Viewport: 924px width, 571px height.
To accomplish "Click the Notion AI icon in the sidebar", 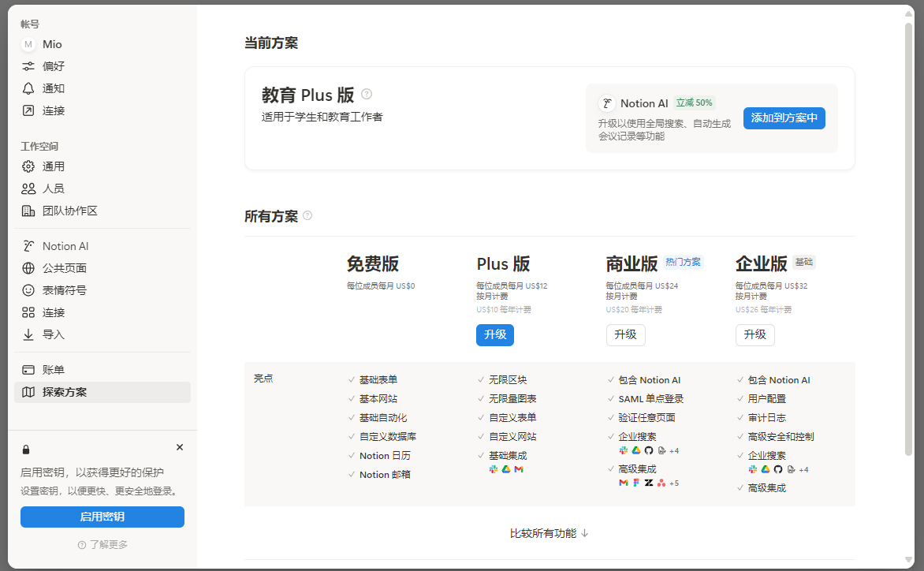I will 28,246.
